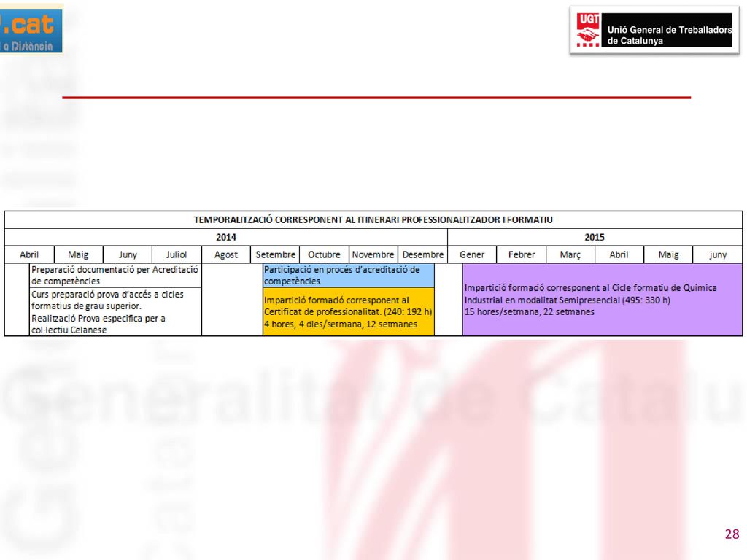This screenshot has height=560, width=747.
Task: Click 'Curs preparació prova d'accés' cell
Action: pos(115,312)
